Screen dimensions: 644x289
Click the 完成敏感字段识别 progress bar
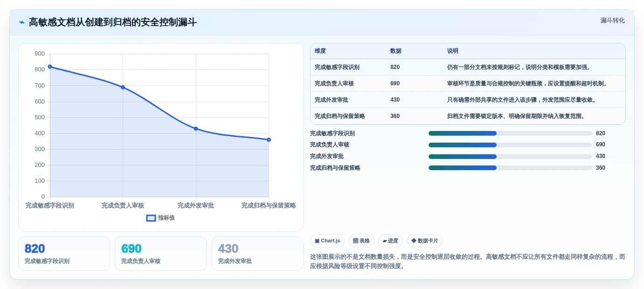510,133
